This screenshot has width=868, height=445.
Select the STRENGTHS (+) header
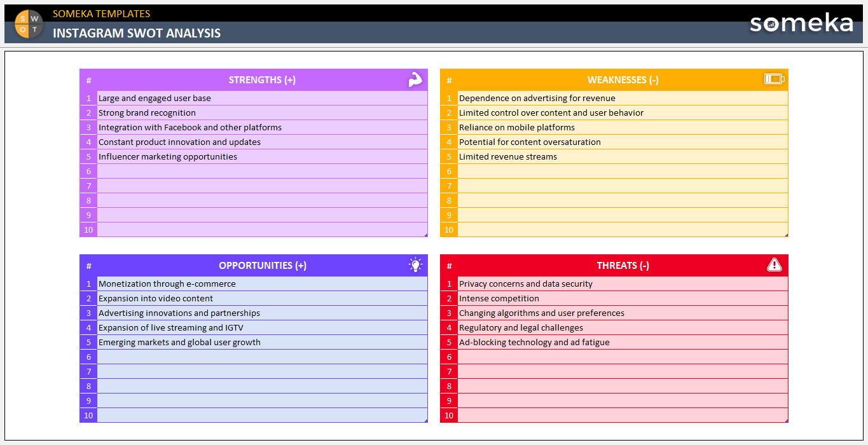(262, 80)
